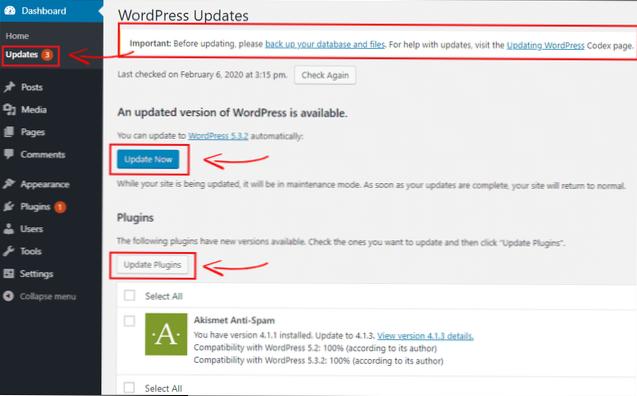Click the Akismet Anti-Spam green logo
This screenshot has height=396, width=637.
click(166, 334)
